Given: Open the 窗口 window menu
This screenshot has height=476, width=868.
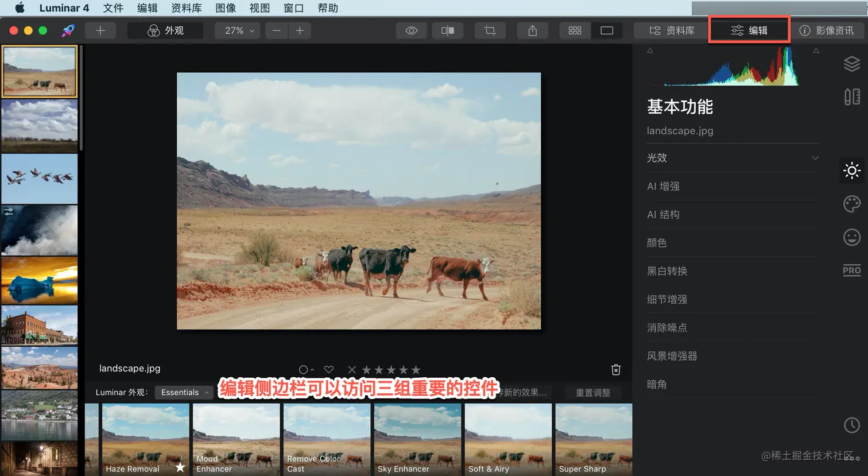Looking at the screenshot, I should click(293, 8).
